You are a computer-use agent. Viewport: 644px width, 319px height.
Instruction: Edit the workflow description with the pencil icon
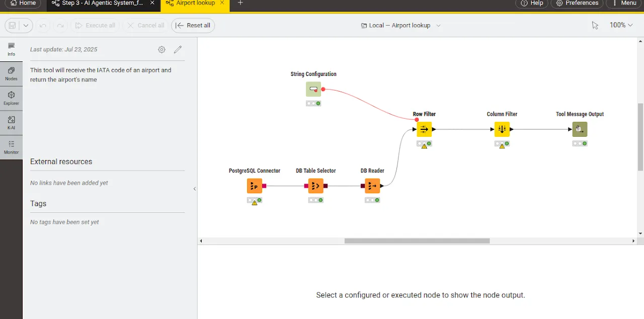[x=177, y=49]
